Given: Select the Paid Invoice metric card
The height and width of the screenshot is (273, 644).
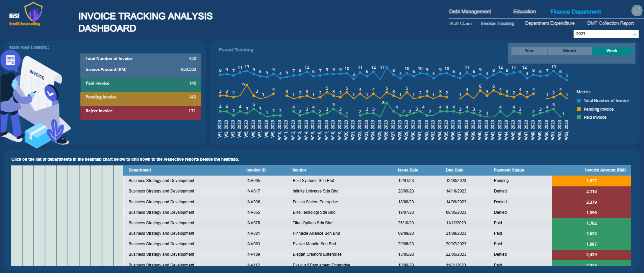Looking at the screenshot, I should (x=141, y=84).
